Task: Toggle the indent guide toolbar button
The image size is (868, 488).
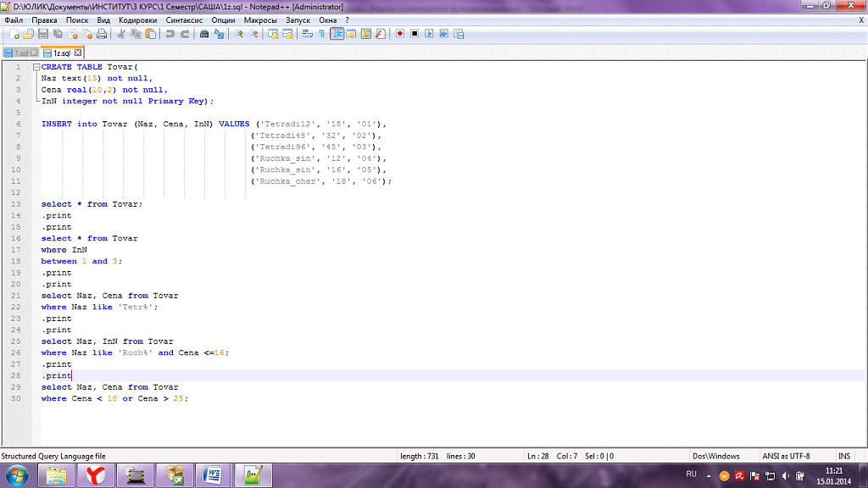Action: point(337,34)
